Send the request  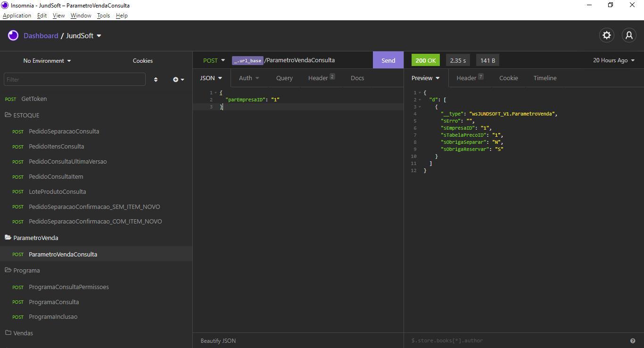click(388, 60)
